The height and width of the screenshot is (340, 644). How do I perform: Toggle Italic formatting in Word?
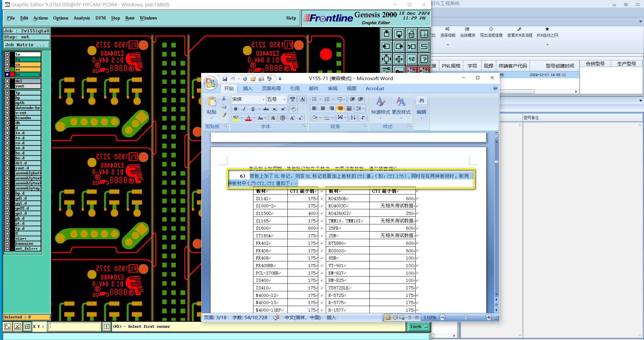click(x=244, y=109)
